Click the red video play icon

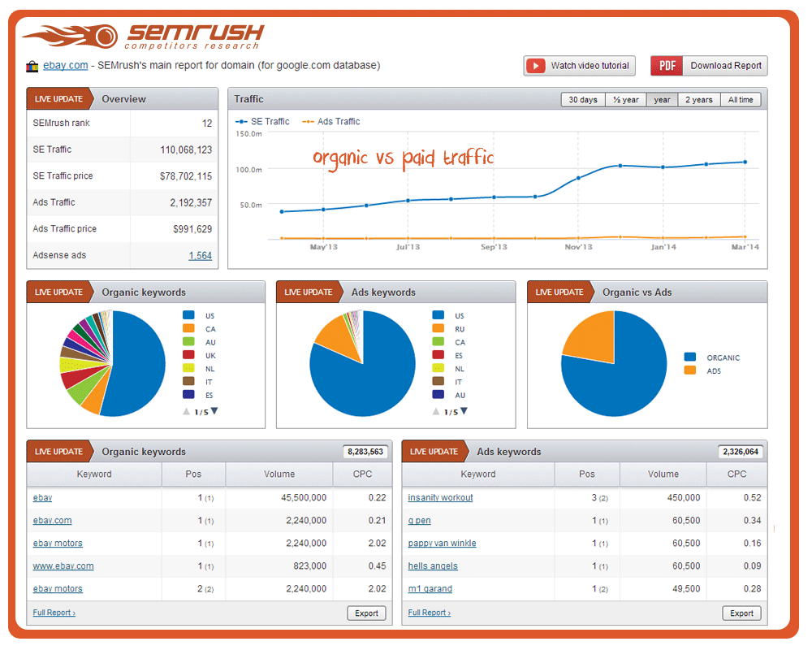pyautogui.click(x=535, y=66)
